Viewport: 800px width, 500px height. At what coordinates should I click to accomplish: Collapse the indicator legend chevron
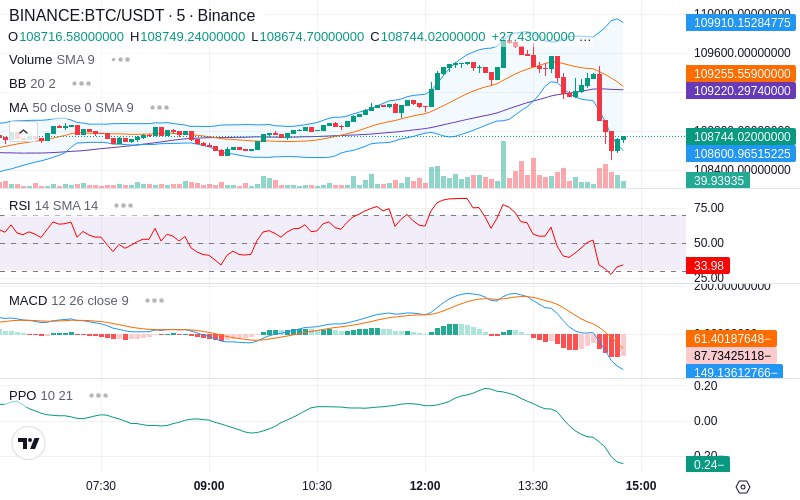(x=23, y=132)
